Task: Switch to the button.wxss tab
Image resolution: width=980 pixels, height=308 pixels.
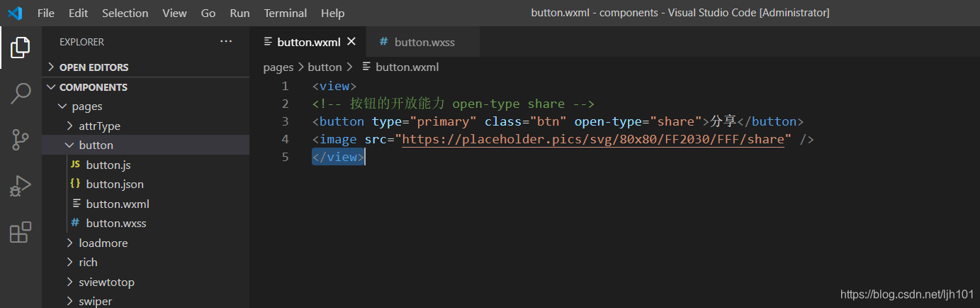Action: point(423,42)
